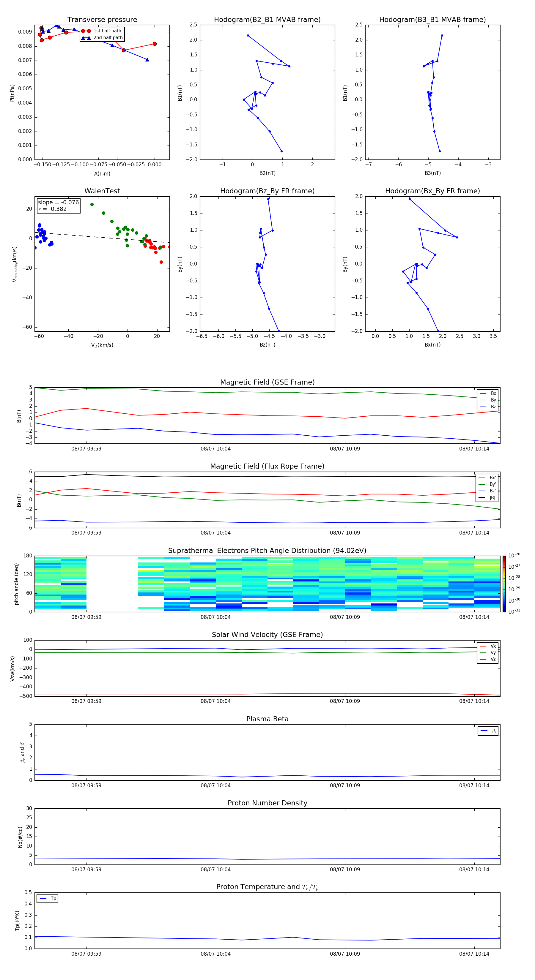This screenshot has width=535, height=980.
Task: Click the B3(nT) x-axis label
Action: click(x=432, y=173)
